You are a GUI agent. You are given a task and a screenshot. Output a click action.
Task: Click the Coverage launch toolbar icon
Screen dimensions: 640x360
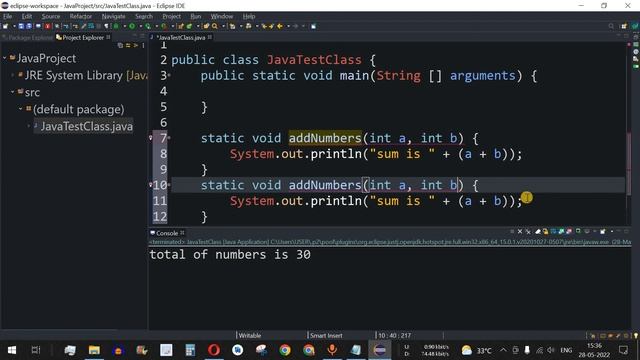pyautogui.click(x=148, y=26)
